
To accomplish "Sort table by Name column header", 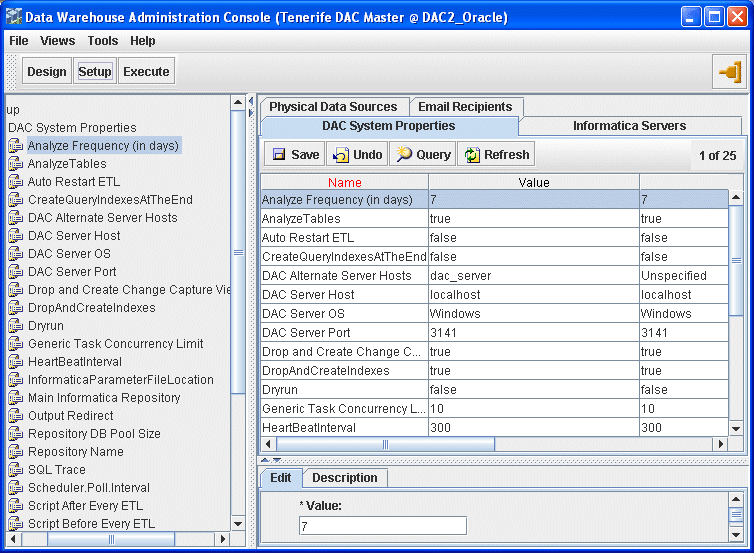I will coord(344,182).
